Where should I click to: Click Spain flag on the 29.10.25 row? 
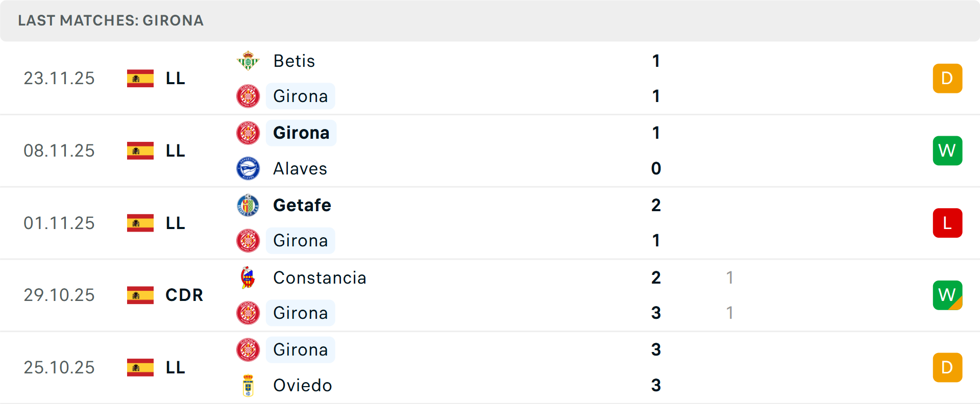(140, 295)
